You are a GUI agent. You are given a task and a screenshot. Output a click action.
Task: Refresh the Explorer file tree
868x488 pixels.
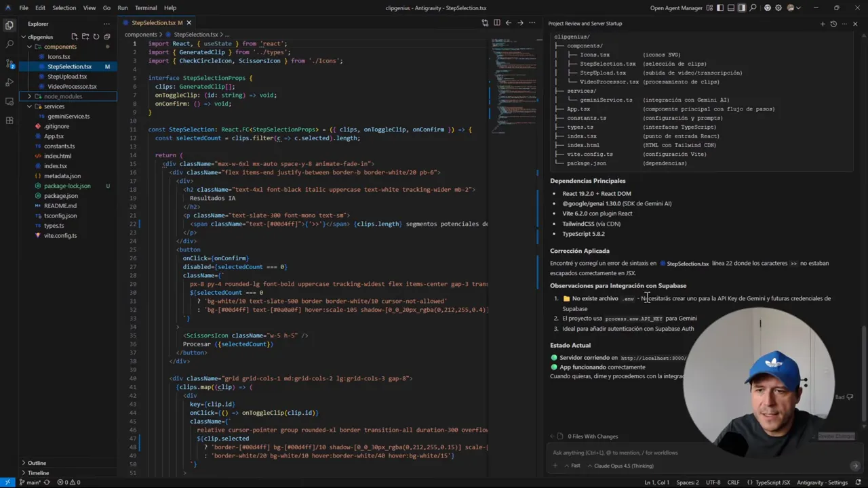[96, 37]
